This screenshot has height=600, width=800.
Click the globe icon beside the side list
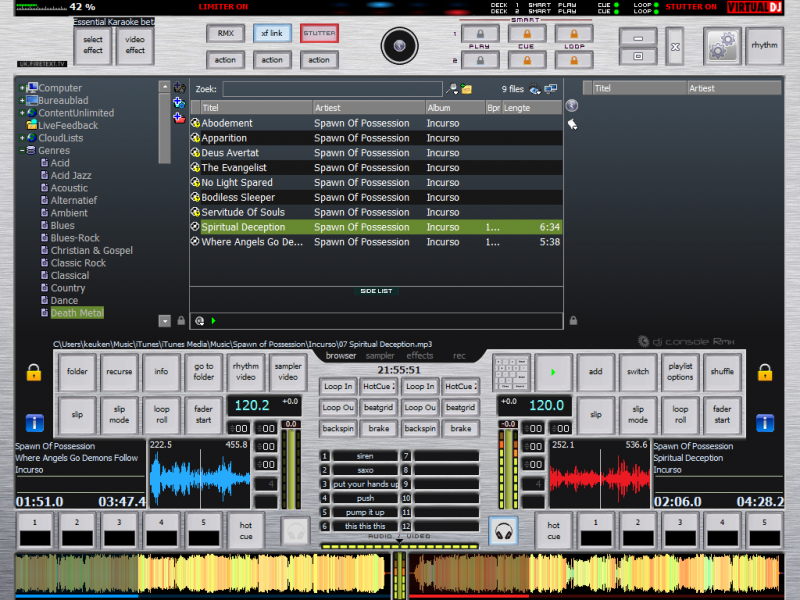pos(572,106)
